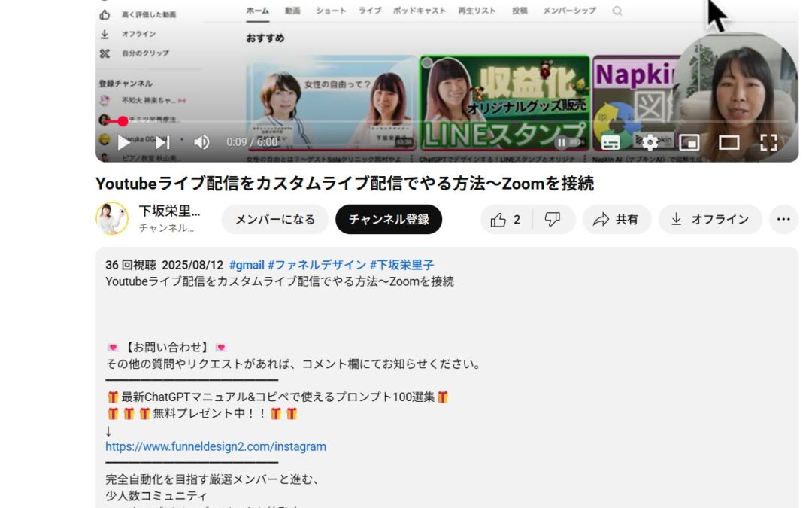Download video via オフライン button
Screen dimensions: 812x508
pos(710,220)
